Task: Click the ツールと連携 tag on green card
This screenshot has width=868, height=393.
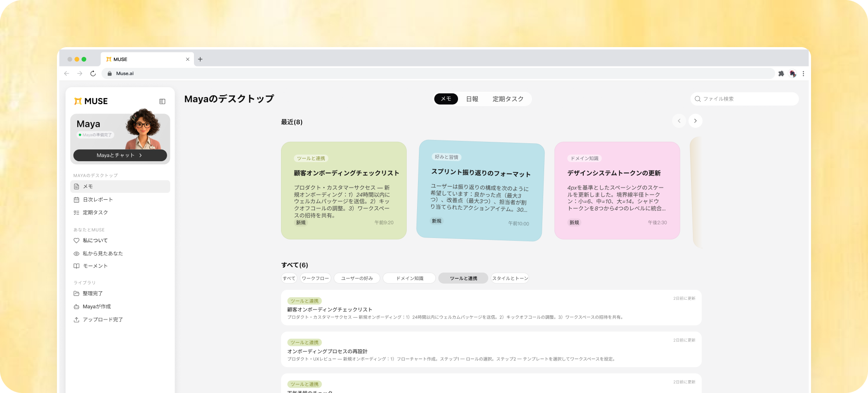Action: (x=311, y=158)
